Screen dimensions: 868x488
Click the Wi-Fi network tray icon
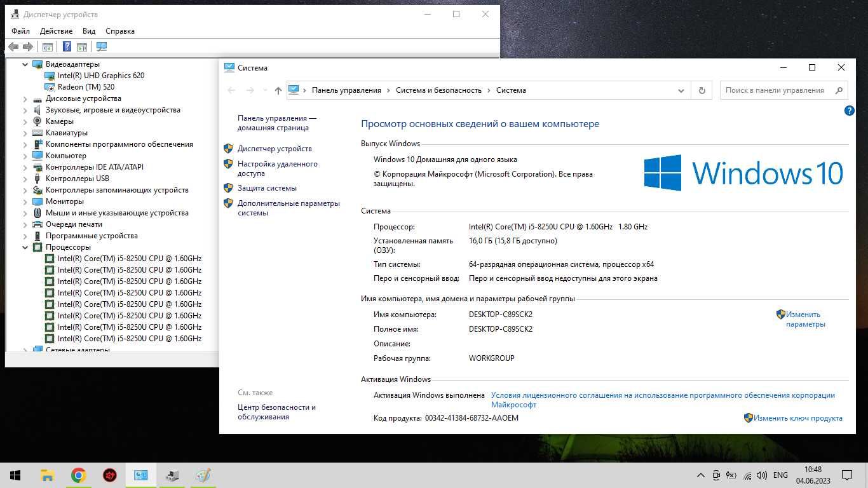pyautogui.click(x=747, y=475)
